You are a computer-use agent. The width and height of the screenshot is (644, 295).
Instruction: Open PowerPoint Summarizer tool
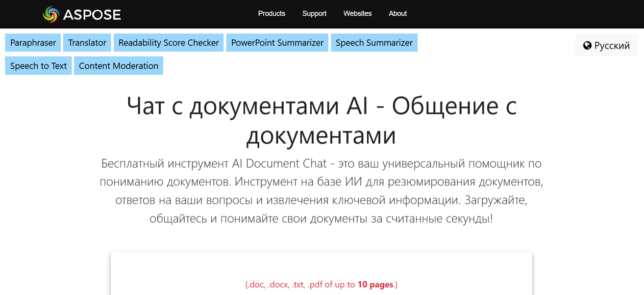click(277, 43)
